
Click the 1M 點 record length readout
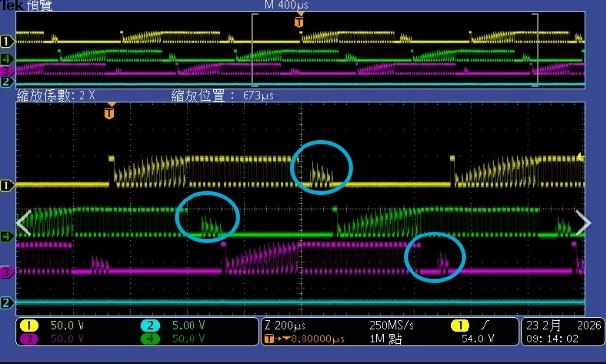click(x=386, y=339)
